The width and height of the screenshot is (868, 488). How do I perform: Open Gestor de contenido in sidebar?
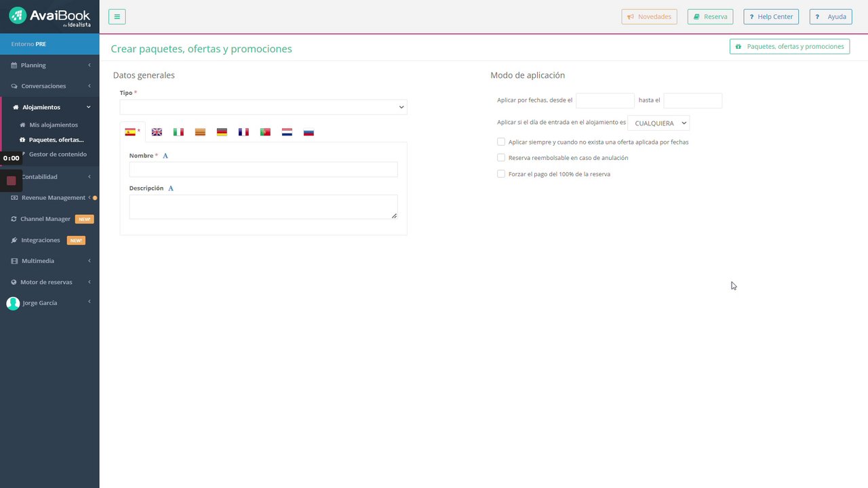[x=58, y=155]
